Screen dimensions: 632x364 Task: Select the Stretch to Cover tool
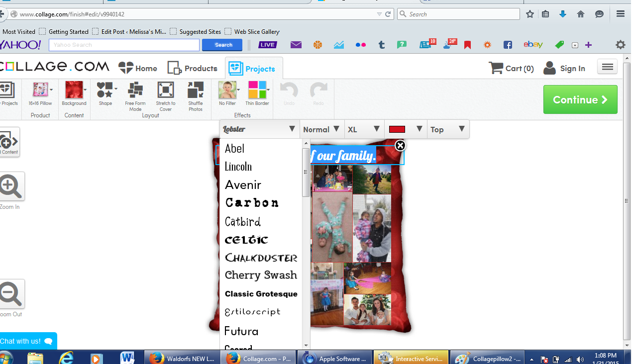tap(166, 91)
